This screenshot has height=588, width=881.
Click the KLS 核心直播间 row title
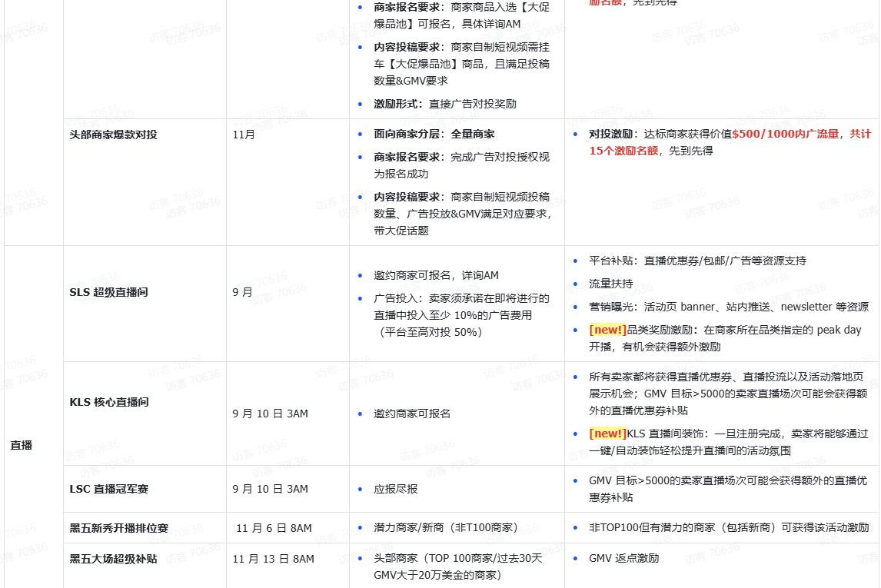click(109, 402)
